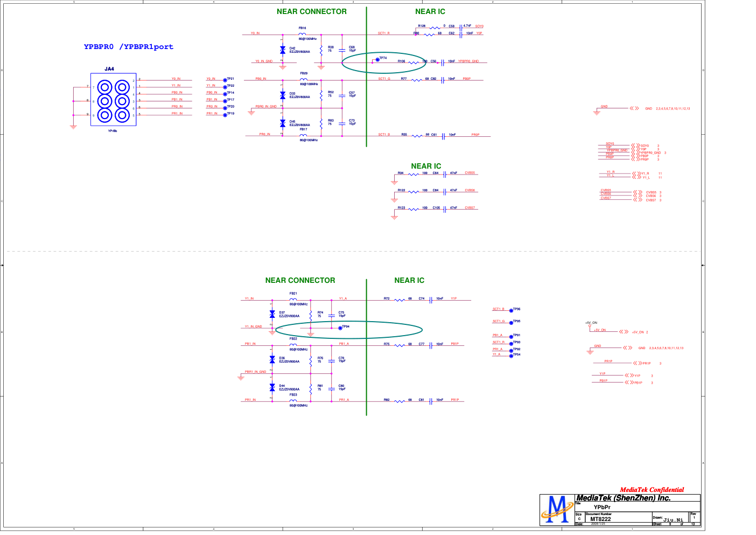Select capacitor C68 symbol
The height and width of the screenshot is (535, 756).
pyautogui.click(x=342, y=50)
